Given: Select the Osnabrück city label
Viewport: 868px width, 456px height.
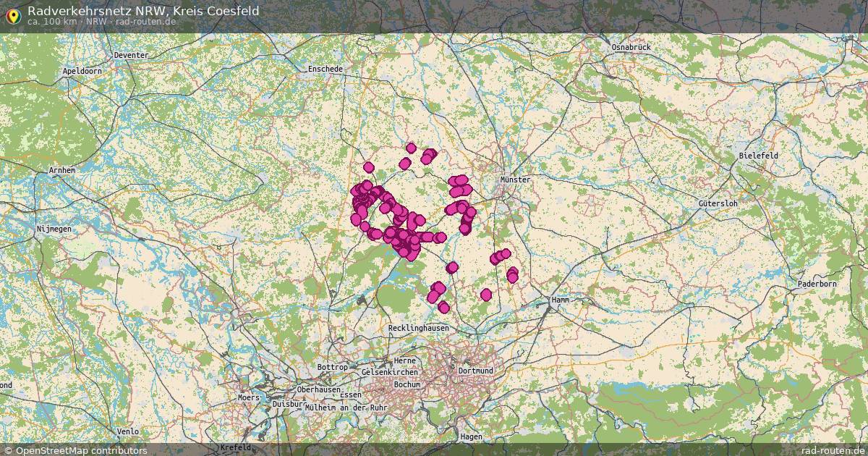Looking at the screenshot, I should (631, 48).
